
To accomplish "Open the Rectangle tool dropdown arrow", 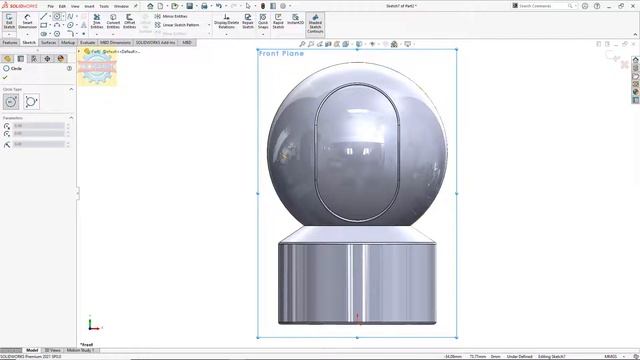I will tap(50, 25).
